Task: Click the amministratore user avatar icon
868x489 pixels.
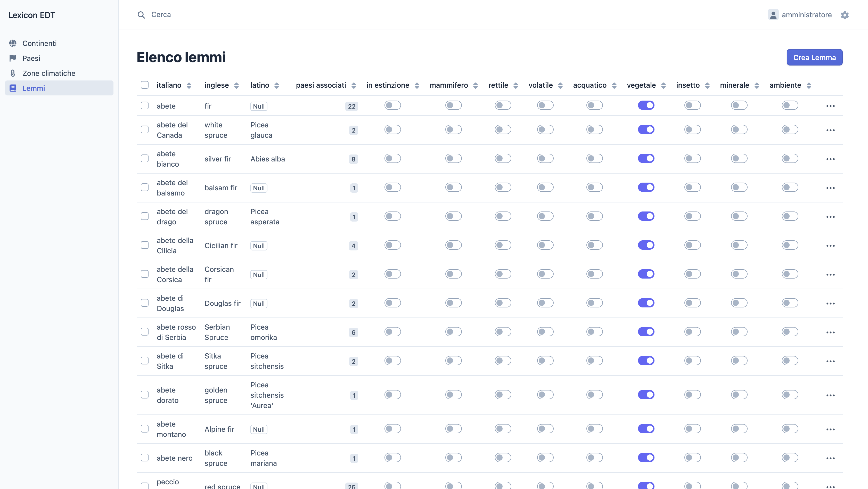Action: click(x=773, y=15)
